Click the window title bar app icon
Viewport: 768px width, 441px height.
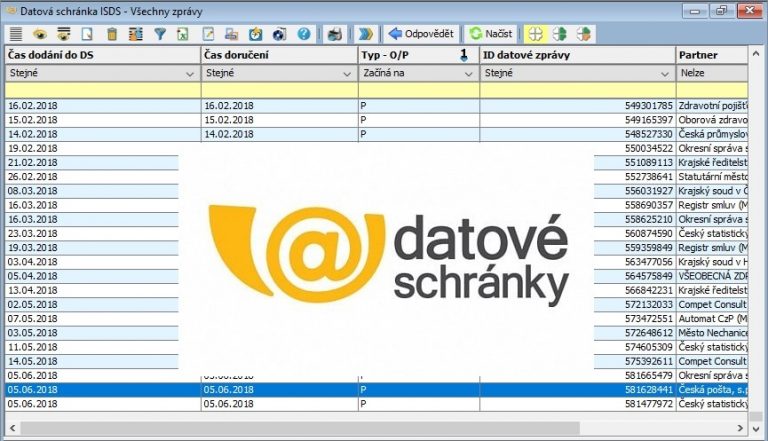click(11, 10)
